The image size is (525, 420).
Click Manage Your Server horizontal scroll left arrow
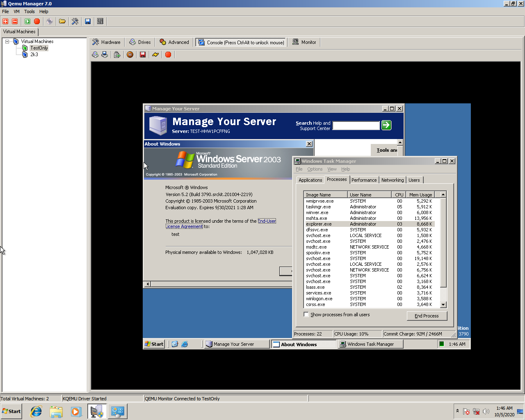click(148, 284)
